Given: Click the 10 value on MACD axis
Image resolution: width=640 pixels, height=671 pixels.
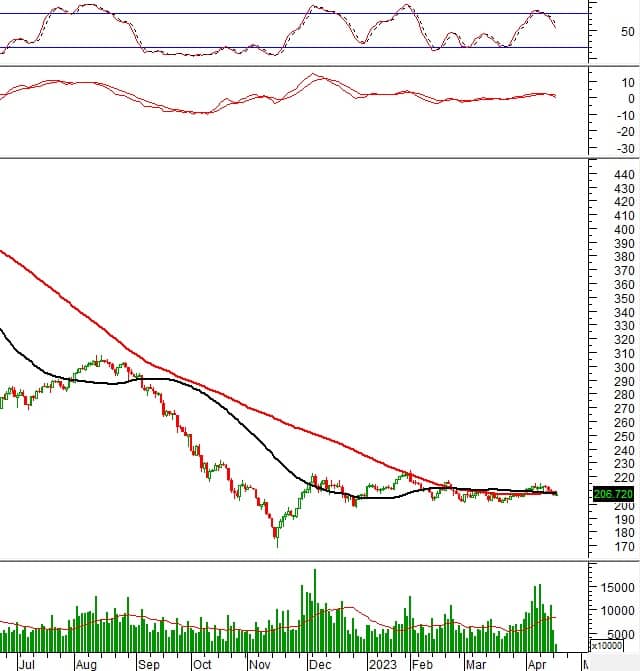Looking at the screenshot, I should click(628, 82).
